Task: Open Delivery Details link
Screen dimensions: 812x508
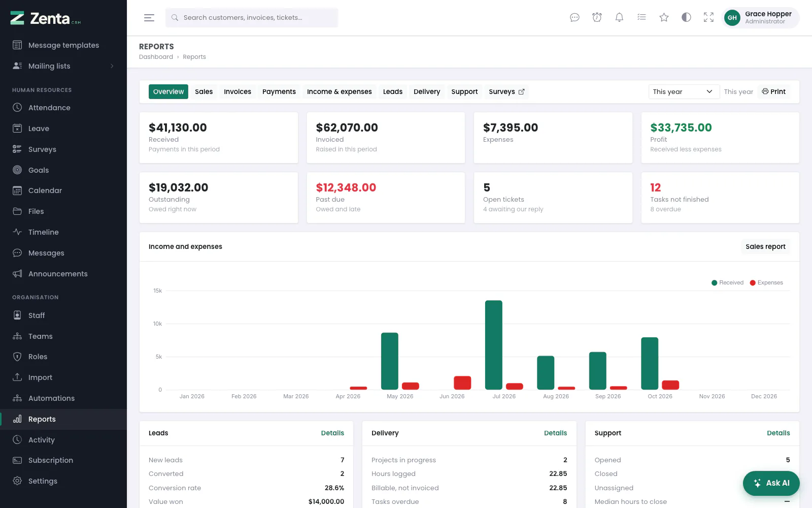Action: tap(555, 433)
